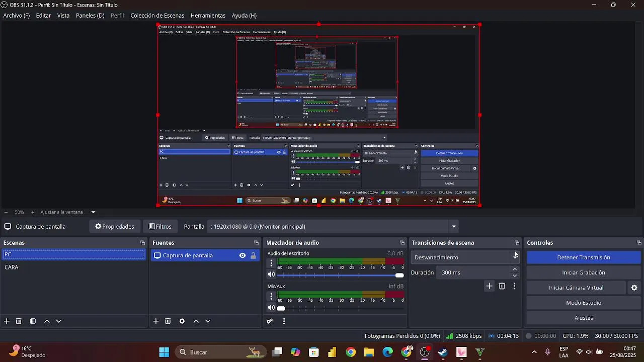Zoom in the preview with the plus icon
This screenshot has height=362, width=644.
tap(33, 212)
